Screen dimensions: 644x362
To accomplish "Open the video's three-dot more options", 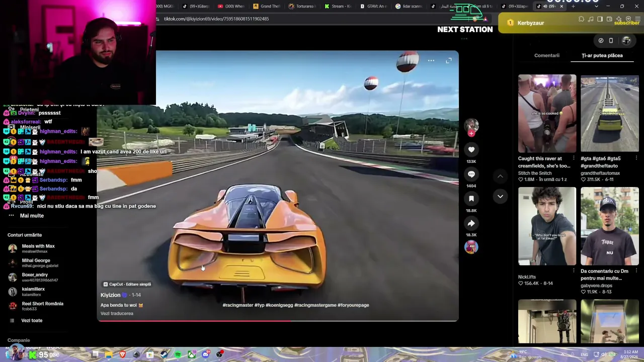I will coord(431,60).
